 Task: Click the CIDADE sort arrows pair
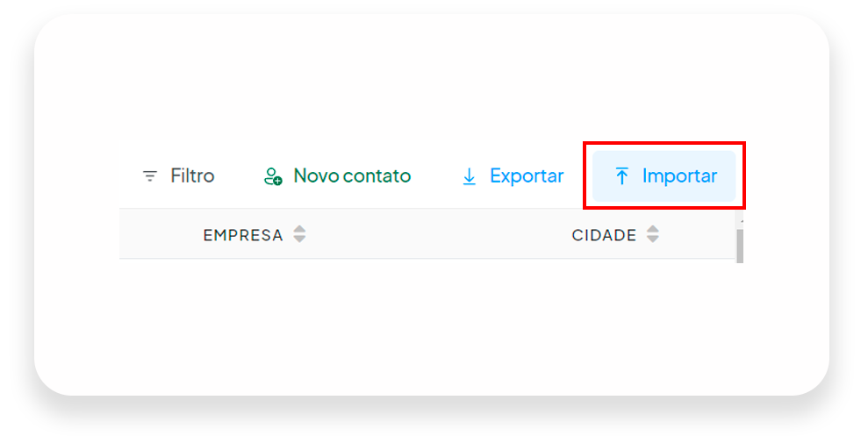(x=653, y=234)
